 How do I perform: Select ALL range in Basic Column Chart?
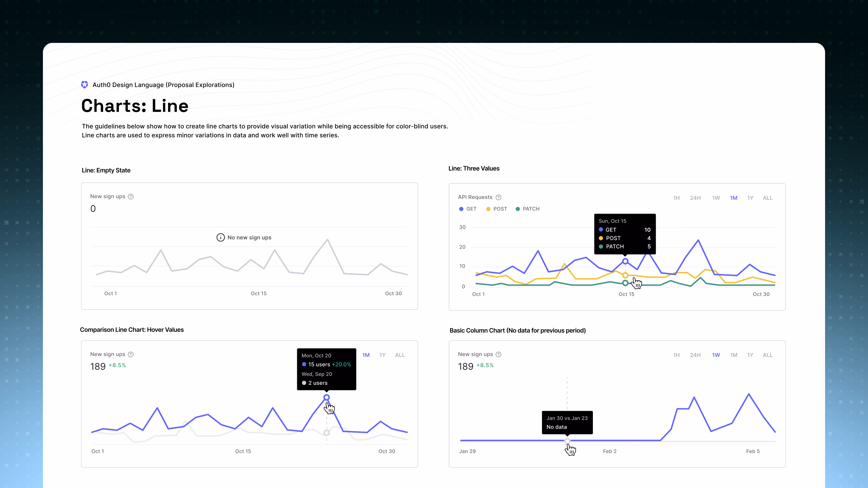(x=768, y=355)
